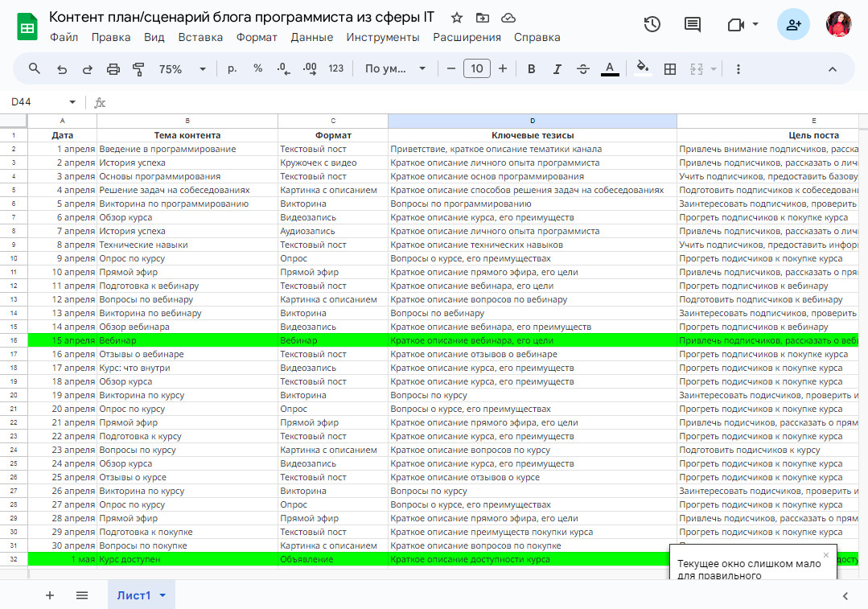Open the search menus magnifier
The image size is (868, 609).
[x=35, y=68]
